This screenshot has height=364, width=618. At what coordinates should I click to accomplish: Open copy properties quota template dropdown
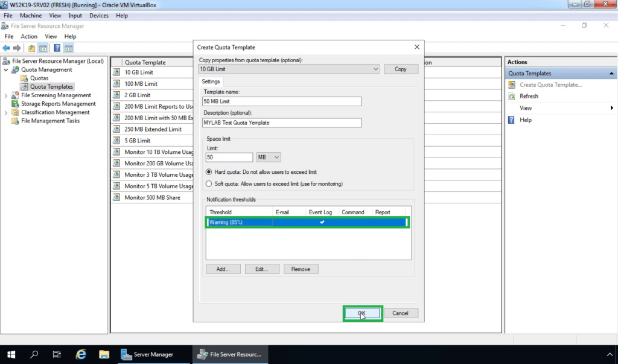pos(375,69)
